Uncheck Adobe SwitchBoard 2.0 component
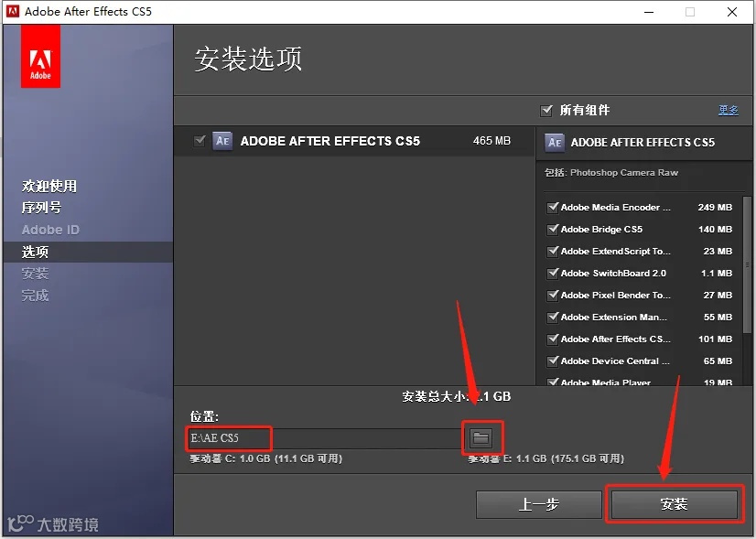This screenshot has width=756, height=539. tap(553, 274)
